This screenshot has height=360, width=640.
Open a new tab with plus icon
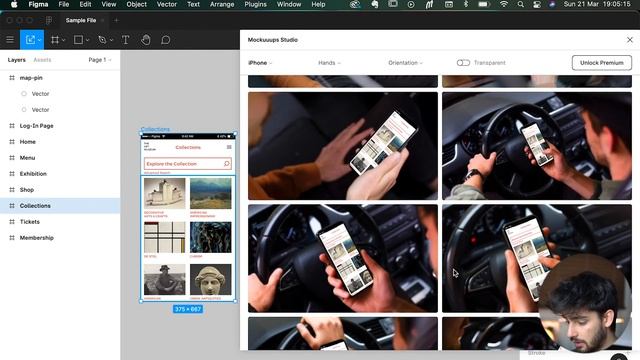click(x=116, y=20)
